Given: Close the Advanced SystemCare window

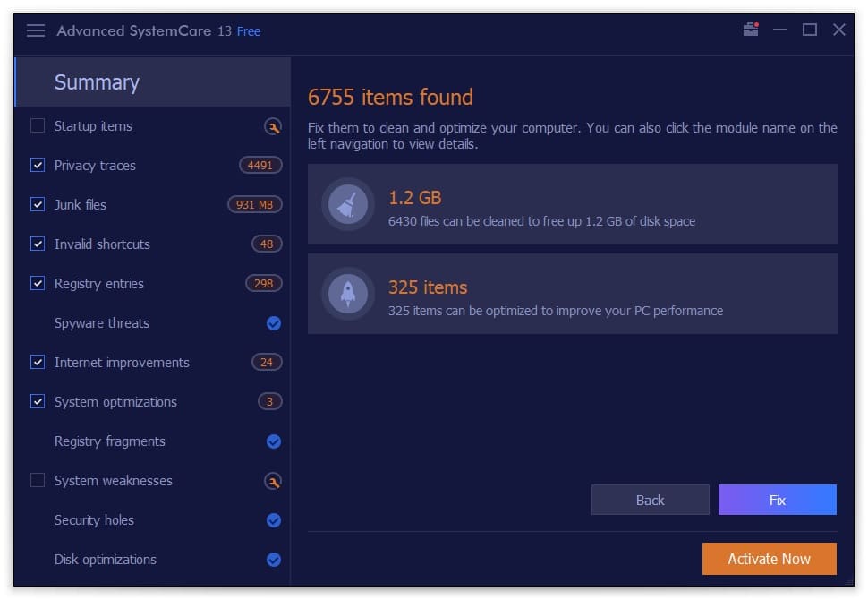Looking at the screenshot, I should [x=838, y=30].
